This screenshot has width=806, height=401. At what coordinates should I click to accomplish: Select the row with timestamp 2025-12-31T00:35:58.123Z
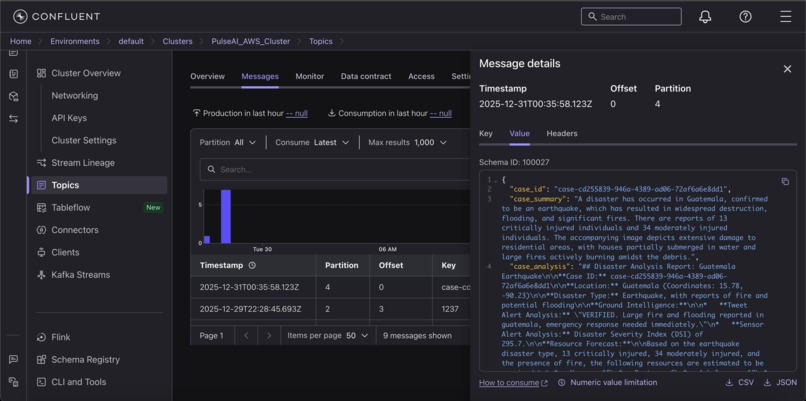coord(330,287)
